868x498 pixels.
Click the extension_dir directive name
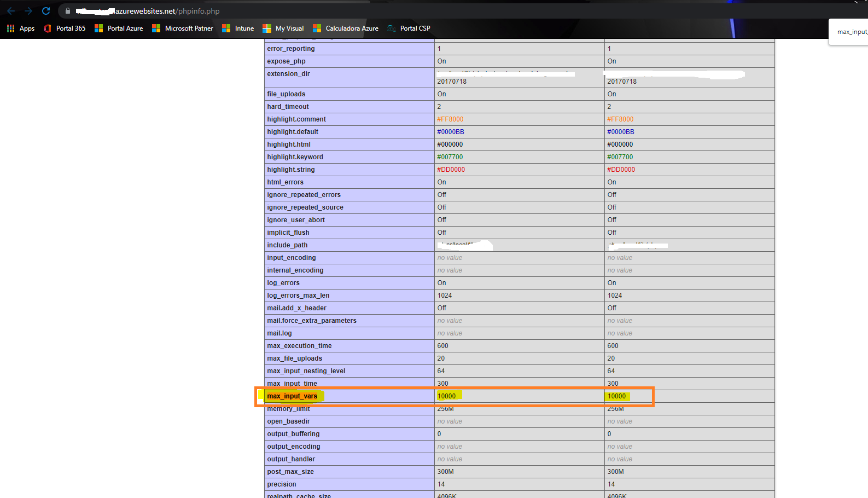pos(288,74)
